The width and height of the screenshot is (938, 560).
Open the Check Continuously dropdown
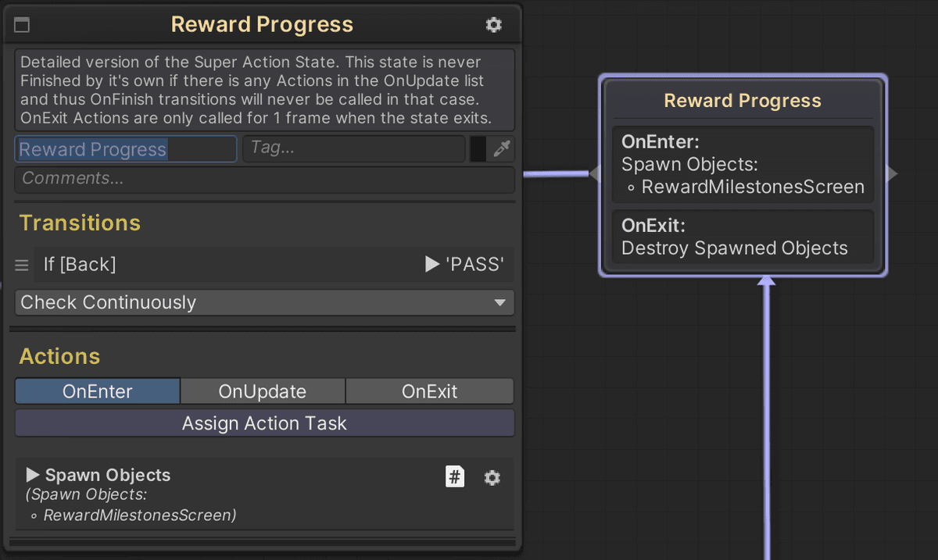[264, 302]
